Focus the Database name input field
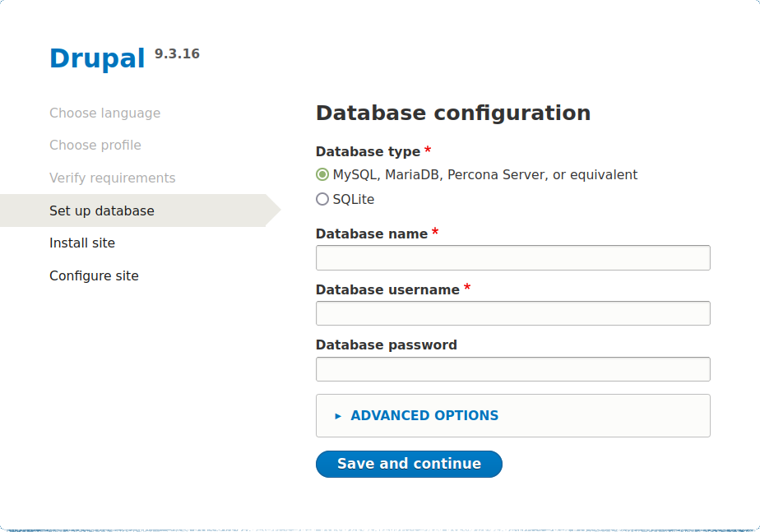Screen dimensions: 760x532 click(512, 257)
